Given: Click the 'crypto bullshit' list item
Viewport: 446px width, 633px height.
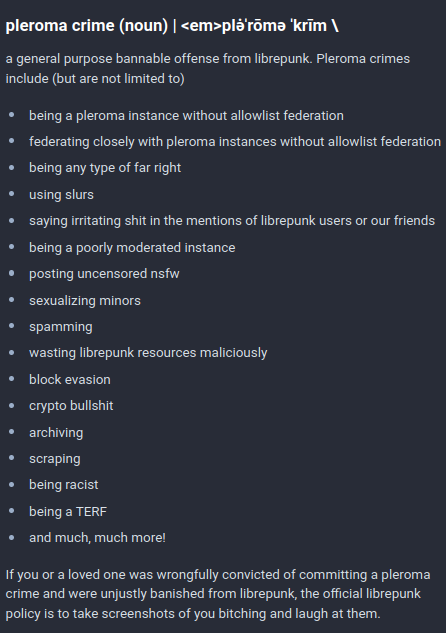Looking at the screenshot, I should [x=71, y=406].
